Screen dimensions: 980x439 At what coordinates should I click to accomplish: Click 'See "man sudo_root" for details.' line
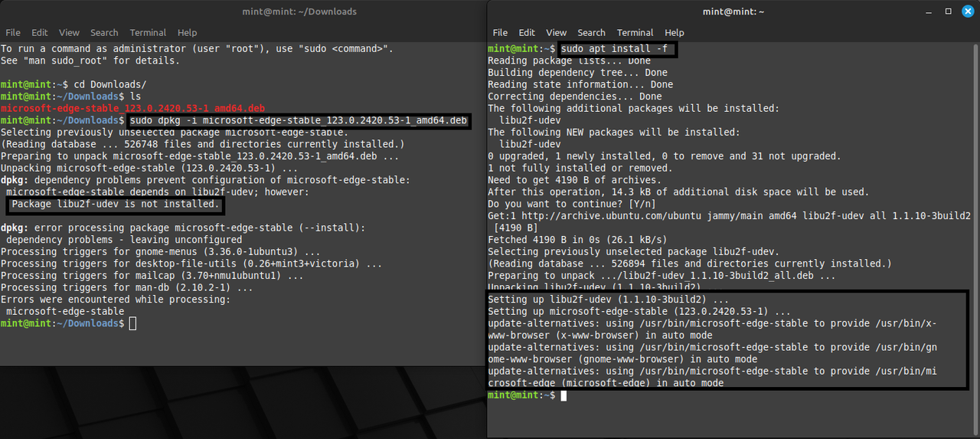(90, 61)
